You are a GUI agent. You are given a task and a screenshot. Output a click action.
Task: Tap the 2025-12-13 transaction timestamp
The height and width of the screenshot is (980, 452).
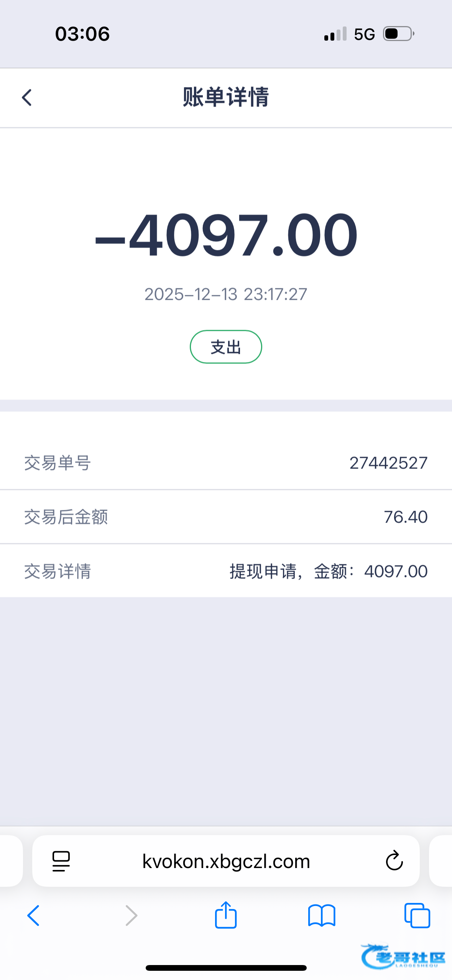(x=226, y=294)
